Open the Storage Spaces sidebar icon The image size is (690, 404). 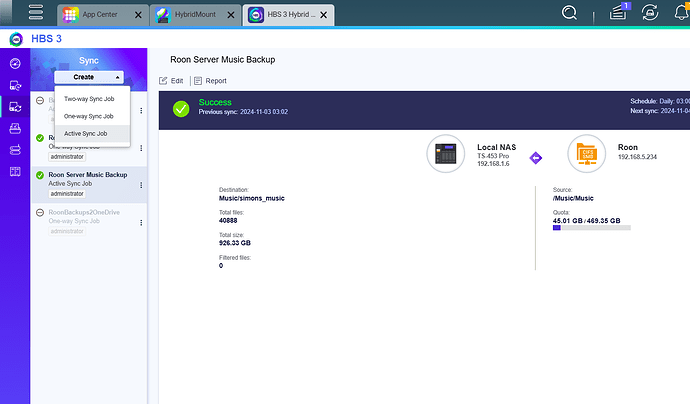(15, 150)
